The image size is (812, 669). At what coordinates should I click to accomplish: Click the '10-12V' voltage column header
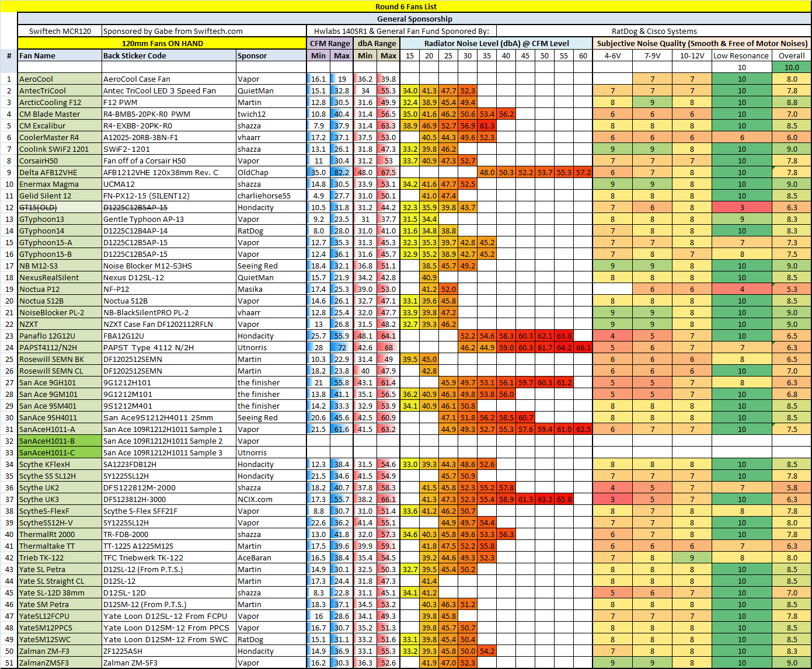(692, 55)
